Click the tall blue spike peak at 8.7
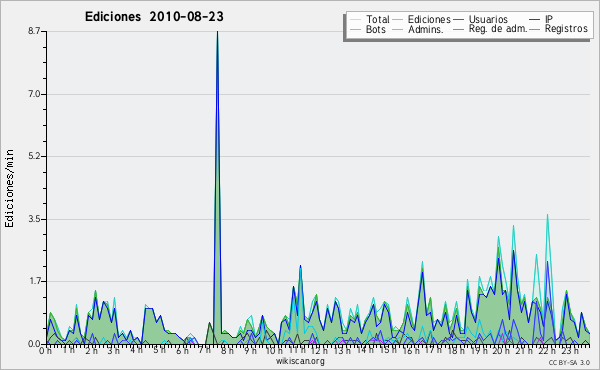The height and width of the screenshot is (370, 600). (217, 33)
